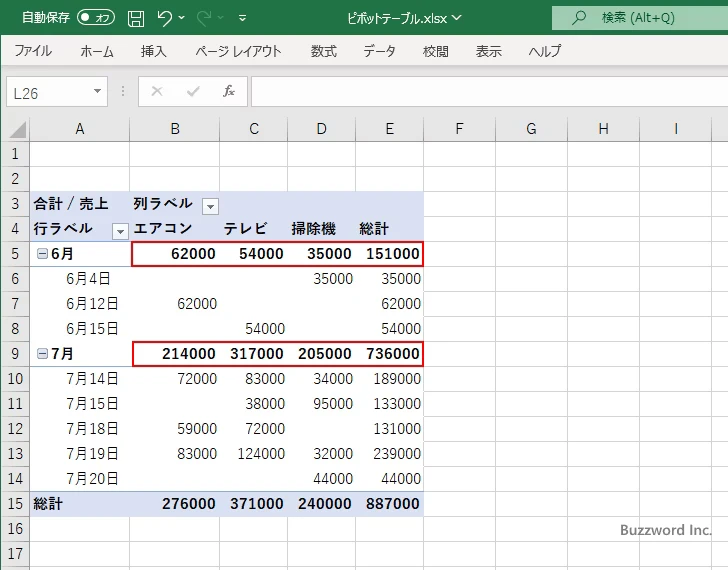The image size is (728, 570).
Task: Open the 行ラベル filter dropdown
Action: [120, 231]
